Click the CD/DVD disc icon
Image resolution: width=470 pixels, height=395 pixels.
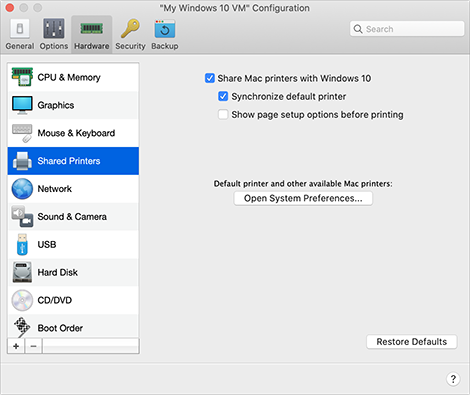[22, 300]
